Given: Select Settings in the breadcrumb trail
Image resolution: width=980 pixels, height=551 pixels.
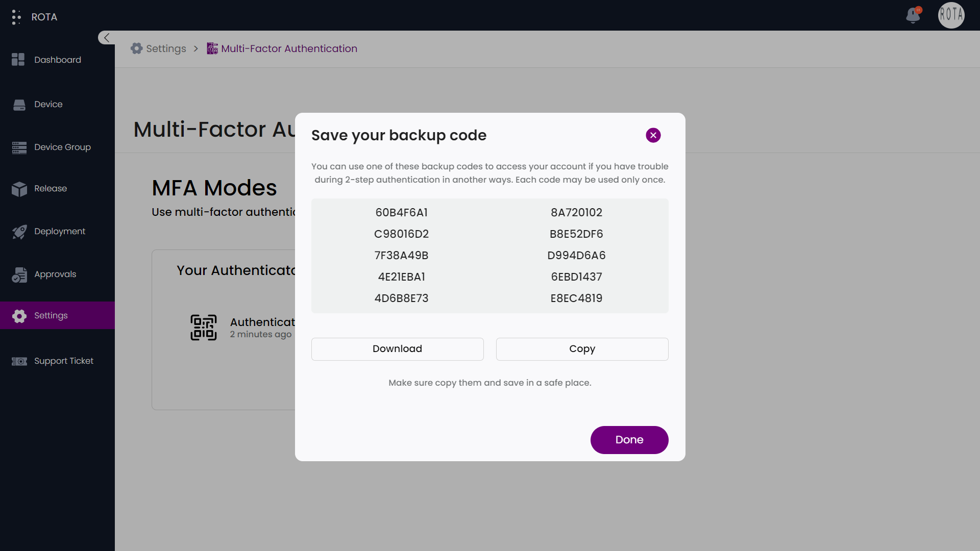Looking at the screenshot, I should [x=165, y=48].
